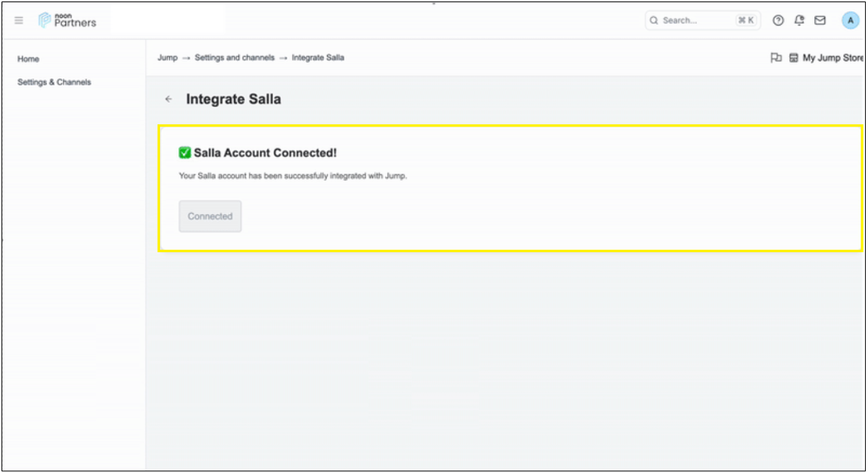Open Settings & Channels in sidebar
This screenshot has height=472, width=868.
[54, 82]
